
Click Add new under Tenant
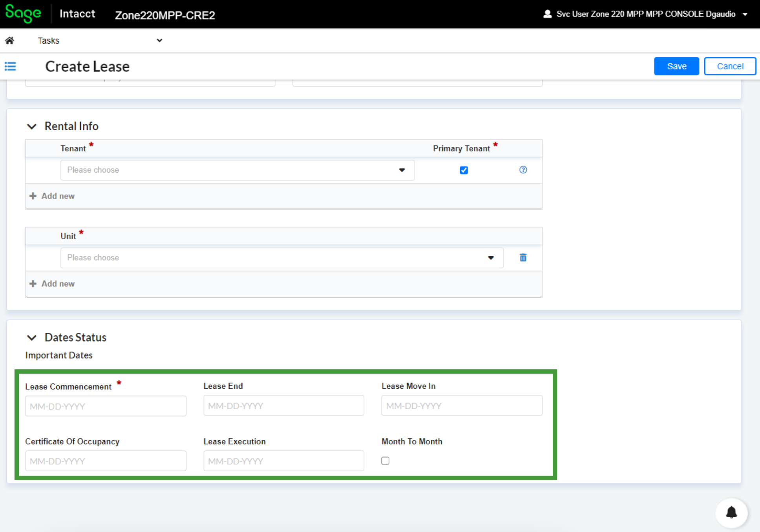pyautogui.click(x=58, y=196)
